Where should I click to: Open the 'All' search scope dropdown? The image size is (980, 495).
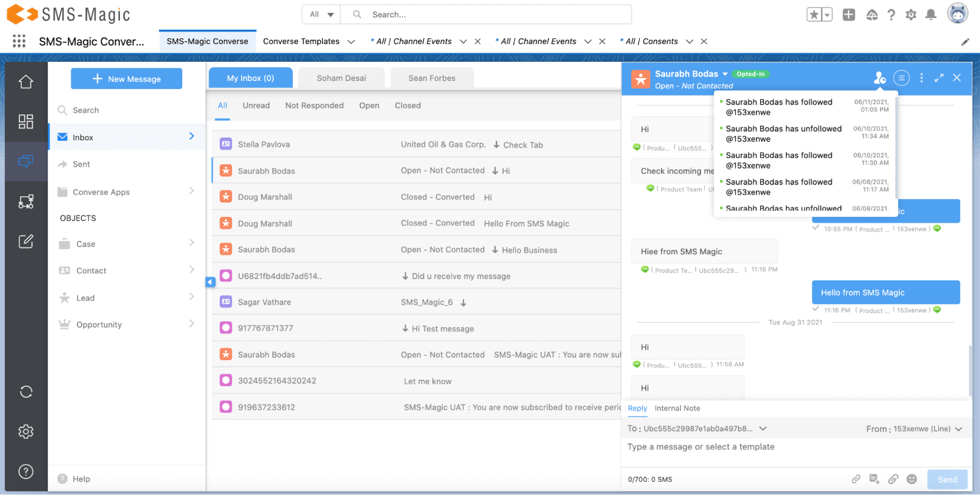pos(321,14)
